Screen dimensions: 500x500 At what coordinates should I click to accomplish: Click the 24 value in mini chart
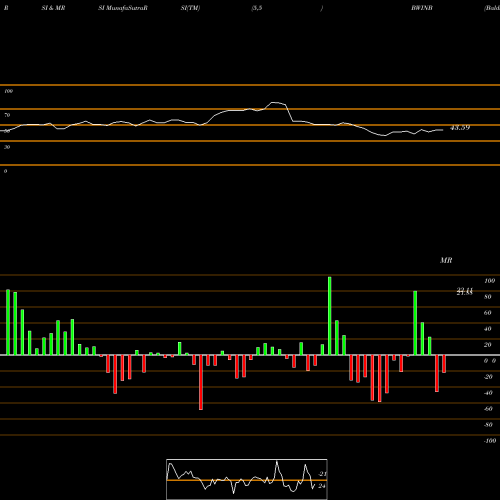[322, 486]
